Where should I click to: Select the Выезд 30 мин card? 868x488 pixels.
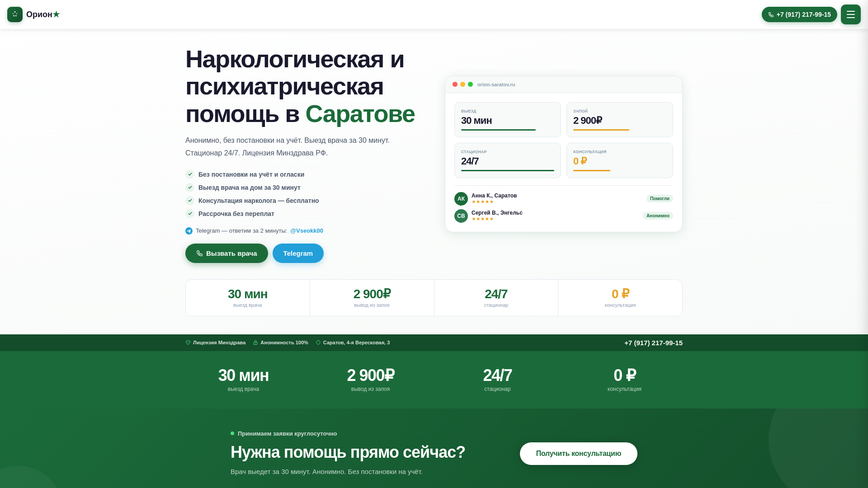click(x=508, y=120)
